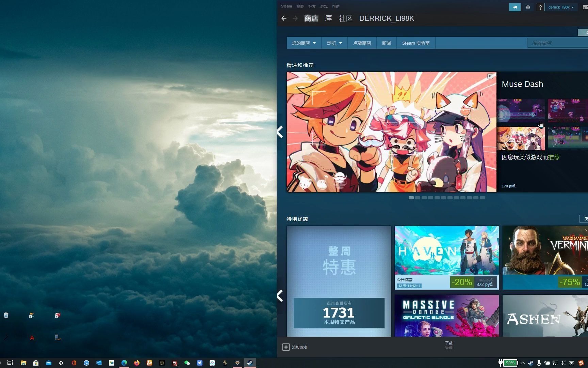Switch the 英 input language indicator
Image resolution: width=588 pixels, height=368 pixels.
tap(571, 363)
